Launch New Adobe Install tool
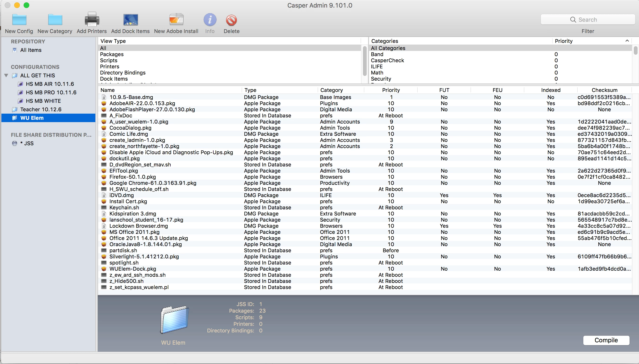This screenshot has height=364, width=639. (176, 20)
